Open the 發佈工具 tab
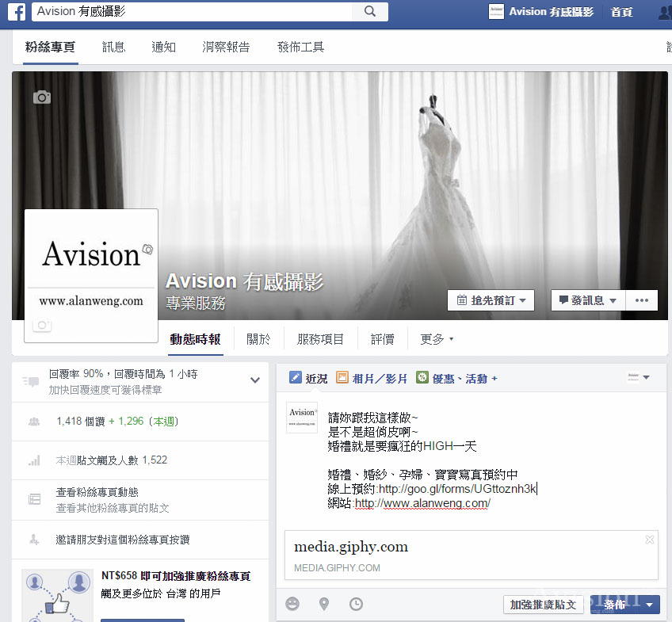The height and width of the screenshot is (622, 672). 300,47
